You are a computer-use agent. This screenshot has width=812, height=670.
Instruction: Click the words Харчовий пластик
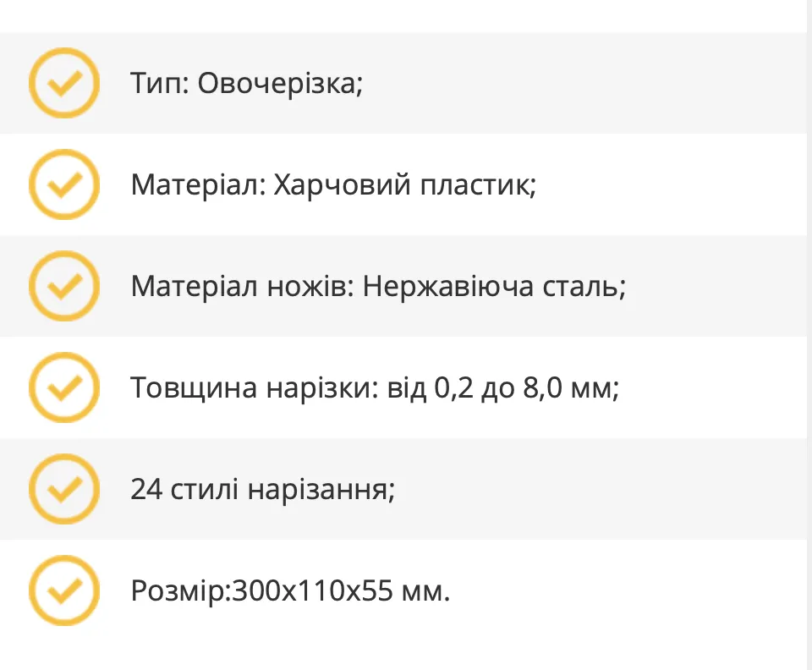tap(405, 185)
